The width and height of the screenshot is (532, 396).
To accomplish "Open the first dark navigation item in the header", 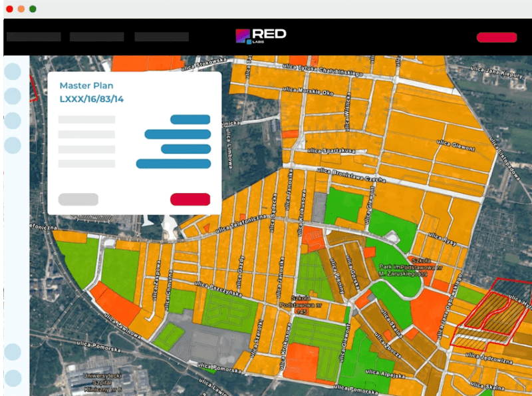I will pyautogui.click(x=34, y=37).
